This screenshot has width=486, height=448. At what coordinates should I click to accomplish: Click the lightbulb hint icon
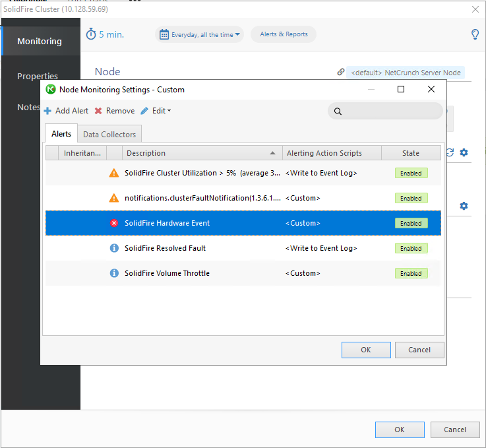[x=475, y=34]
